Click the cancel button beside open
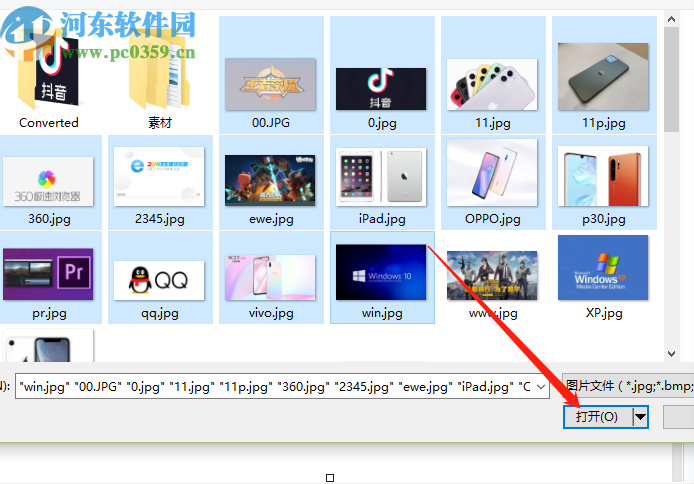694x484 pixels. (678, 417)
